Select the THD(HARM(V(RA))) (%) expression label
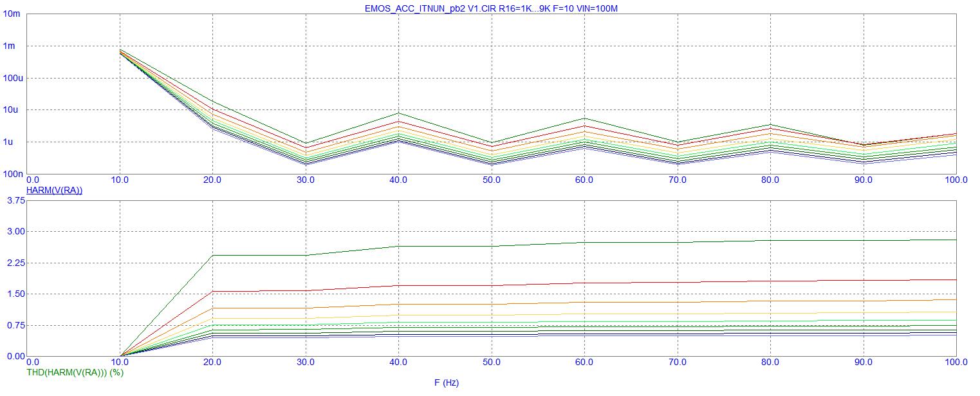This screenshot has width=980, height=396. (75, 372)
